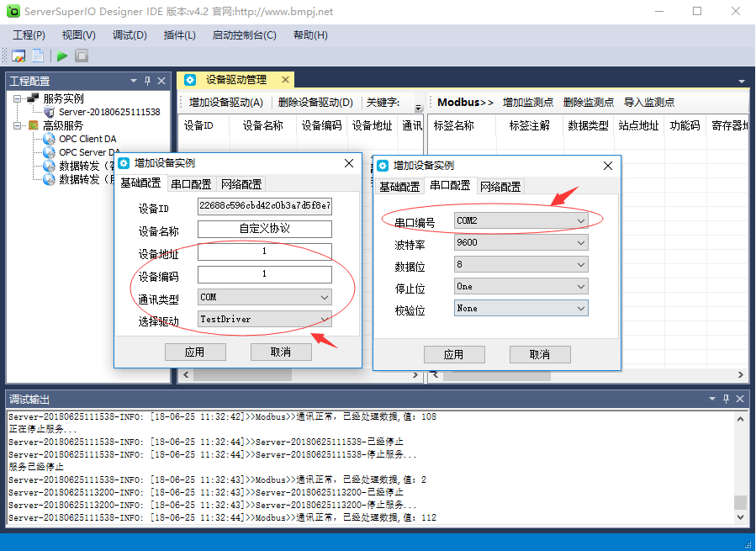Open the 波特率 9600 dropdown

(x=521, y=242)
